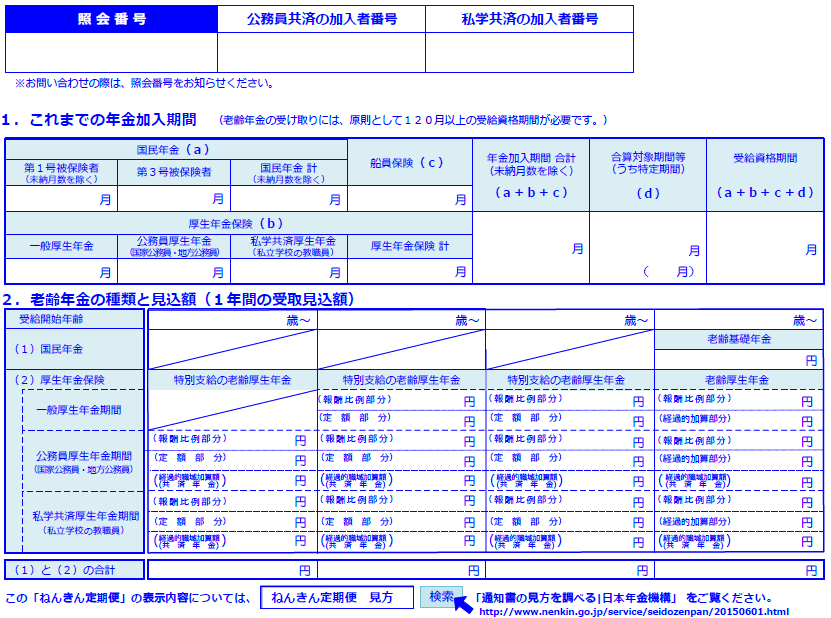
Task: Click the empty cell below 照会番号
Action: [111, 52]
